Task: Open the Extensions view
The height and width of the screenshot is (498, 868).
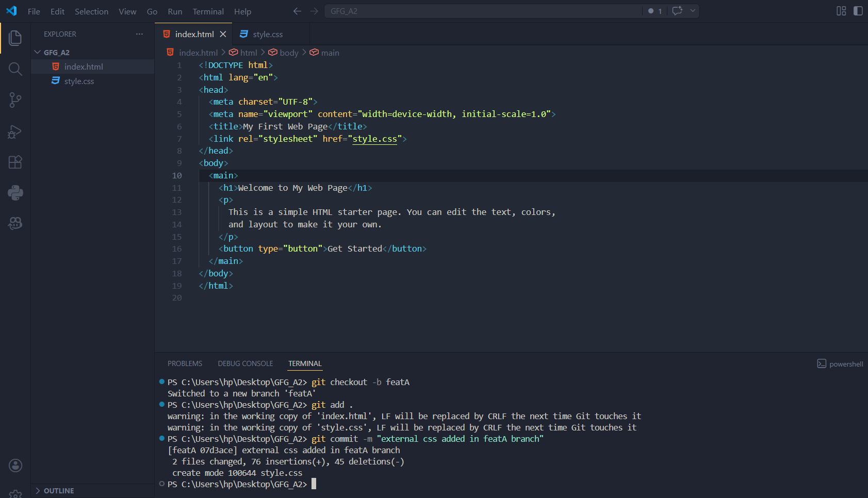Action: click(15, 162)
